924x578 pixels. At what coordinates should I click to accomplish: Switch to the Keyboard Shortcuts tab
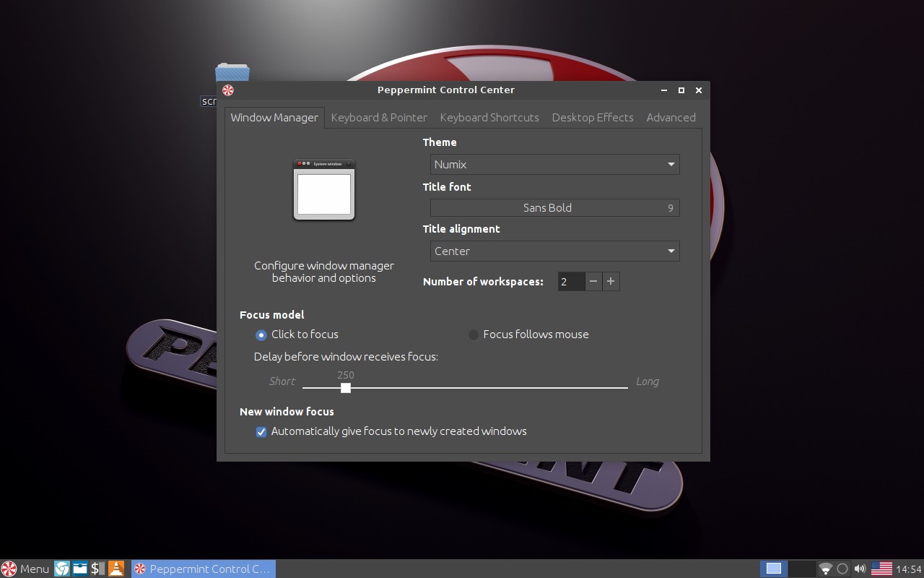click(489, 117)
